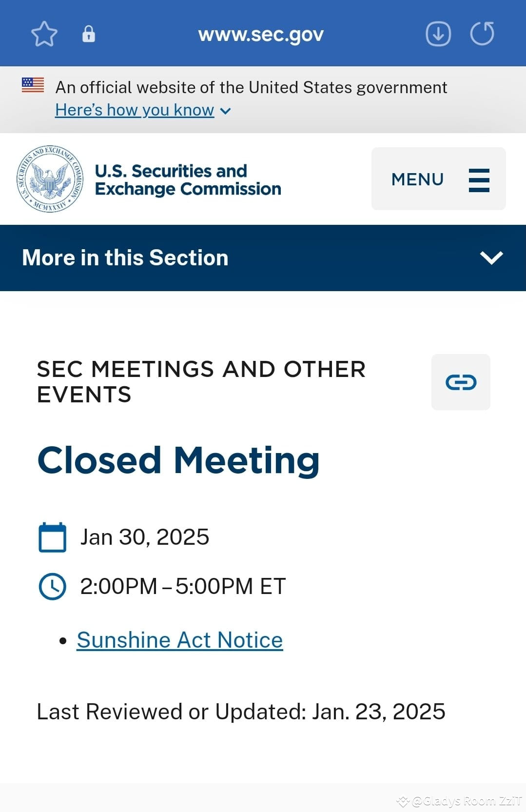The image size is (526, 812).
Task: Tap the padlock security icon
Action: tap(88, 34)
